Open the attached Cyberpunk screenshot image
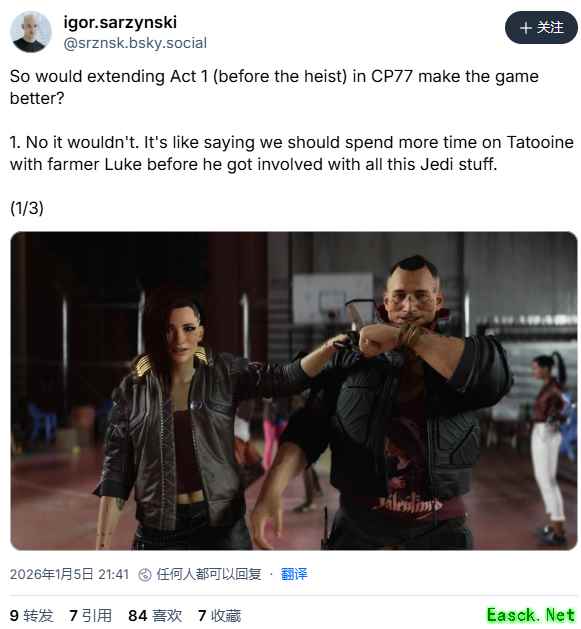 (x=294, y=391)
